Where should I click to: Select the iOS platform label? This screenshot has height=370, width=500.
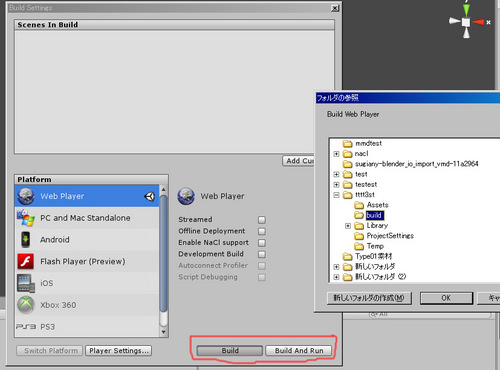click(x=47, y=283)
